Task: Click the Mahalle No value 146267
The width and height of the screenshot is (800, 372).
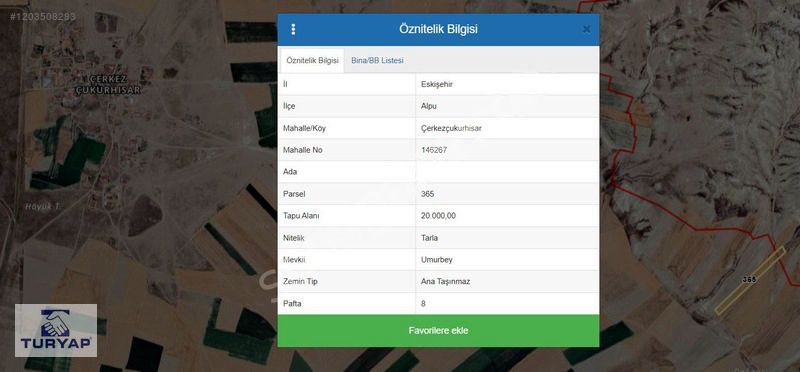Action: coord(434,151)
